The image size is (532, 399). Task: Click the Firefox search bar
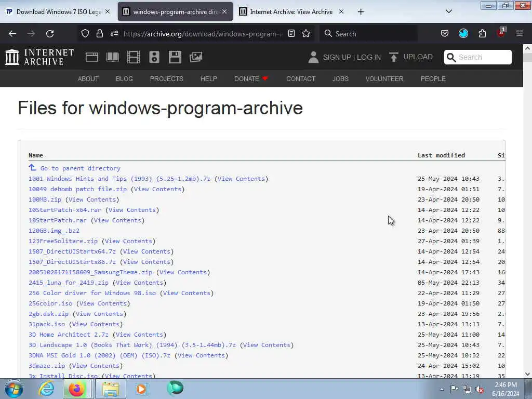coord(368,34)
